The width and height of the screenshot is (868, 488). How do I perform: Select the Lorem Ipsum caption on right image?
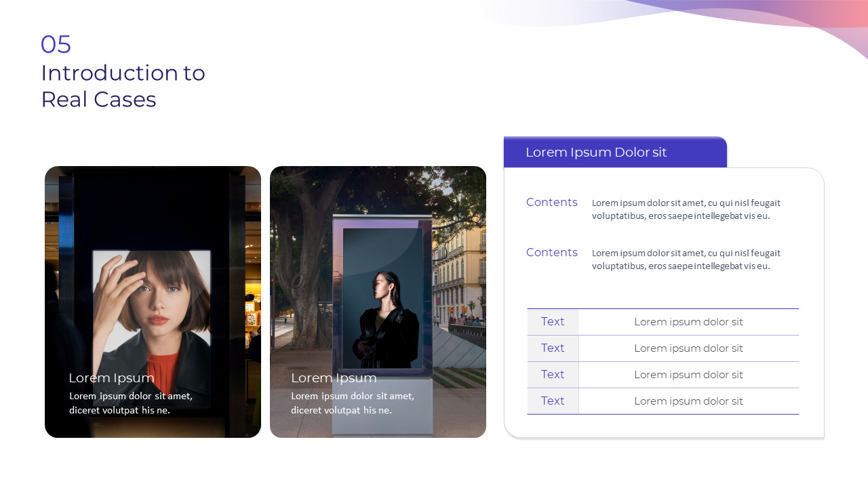coord(334,378)
